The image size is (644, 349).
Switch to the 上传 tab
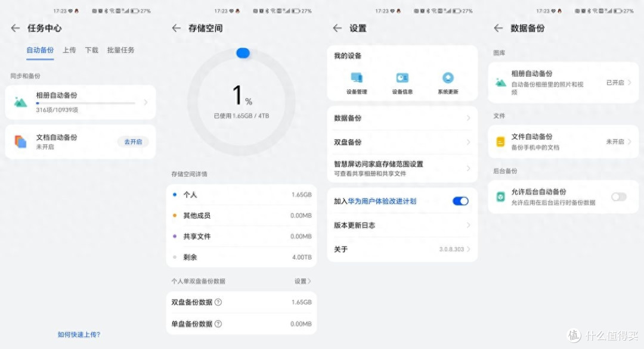point(69,50)
